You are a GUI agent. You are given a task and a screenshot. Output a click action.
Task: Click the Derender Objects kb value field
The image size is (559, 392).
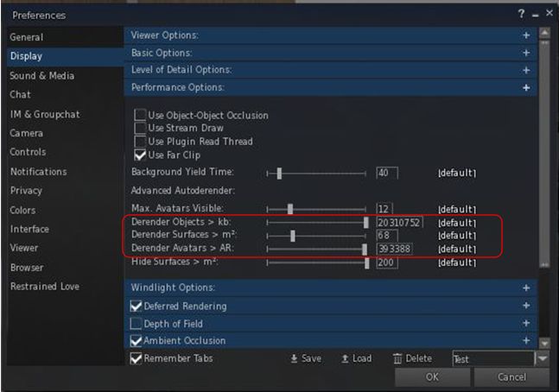pyautogui.click(x=399, y=223)
